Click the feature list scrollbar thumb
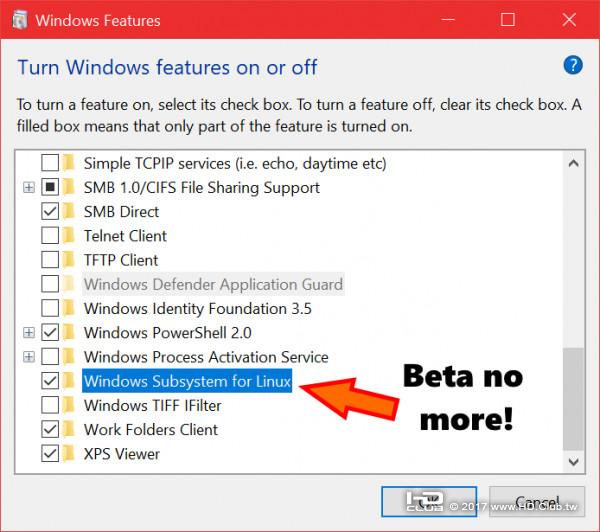The image size is (600, 532). coord(573,399)
